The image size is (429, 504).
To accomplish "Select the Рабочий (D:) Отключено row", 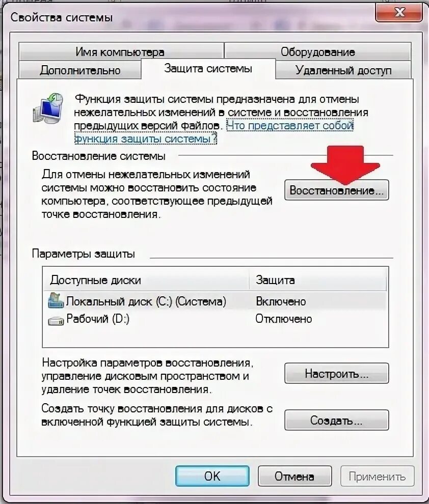I will pos(215,319).
